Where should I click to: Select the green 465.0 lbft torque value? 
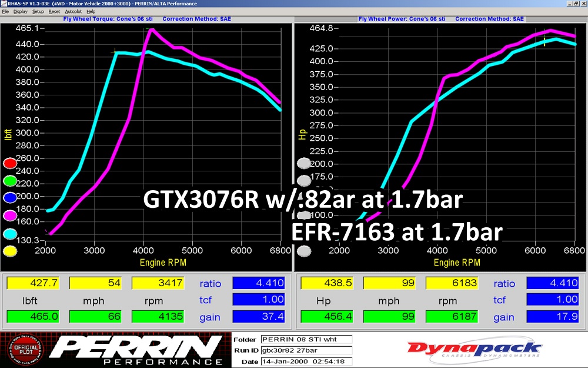pos(33,316)
